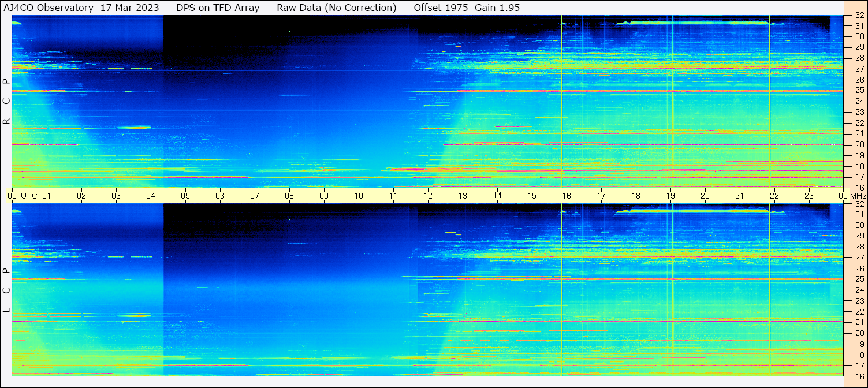Select the "16" MHz tick of LCP panel
The image size is (868, 388).
click(x=859, y=376)
